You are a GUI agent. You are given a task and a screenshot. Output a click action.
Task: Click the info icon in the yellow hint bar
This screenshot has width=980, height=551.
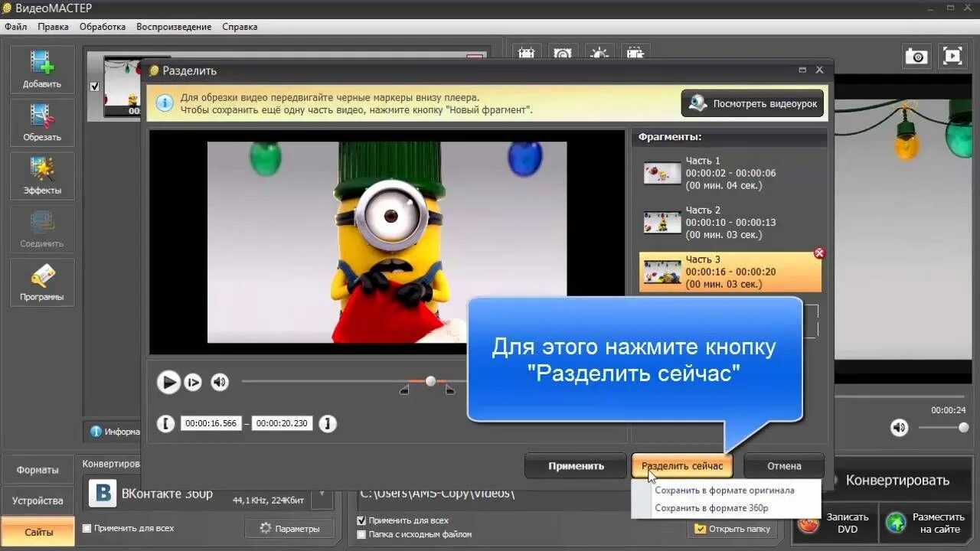coord(163,103)
